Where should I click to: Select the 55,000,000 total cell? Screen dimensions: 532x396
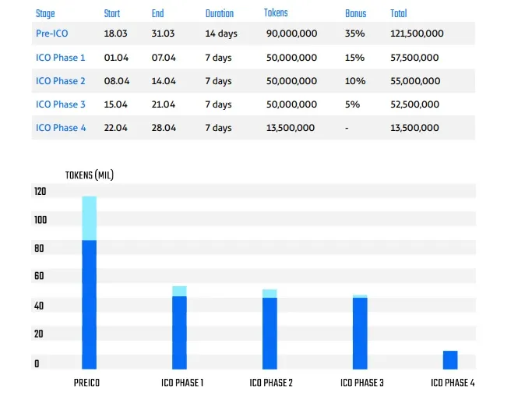[x=415, y=81]
